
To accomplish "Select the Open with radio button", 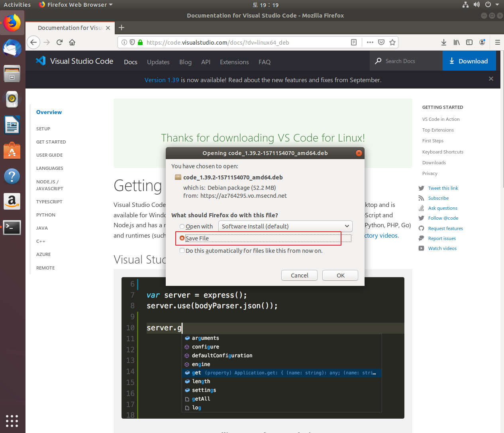I will [182, 226].
